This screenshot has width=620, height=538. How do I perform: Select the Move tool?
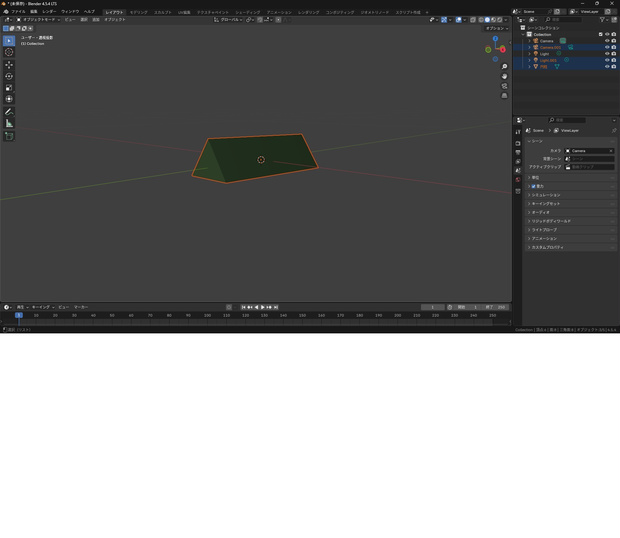click(x=9, y=65)
